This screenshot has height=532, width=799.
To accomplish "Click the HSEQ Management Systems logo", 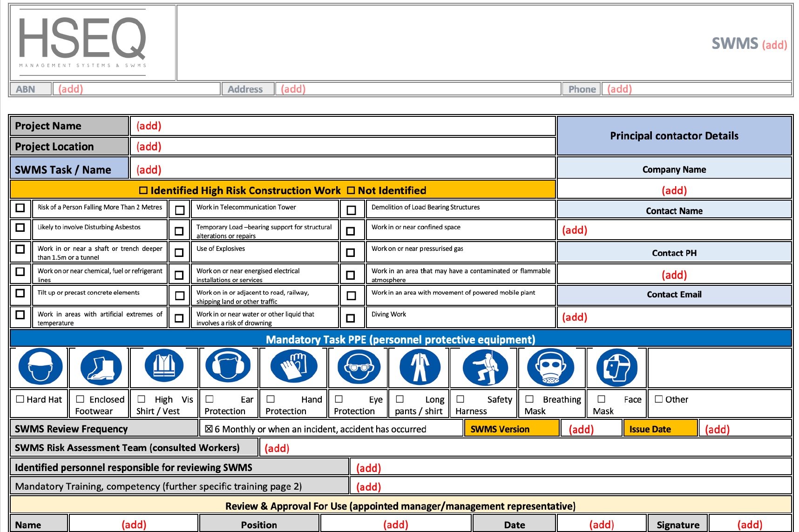I will (x=82, y=43).
